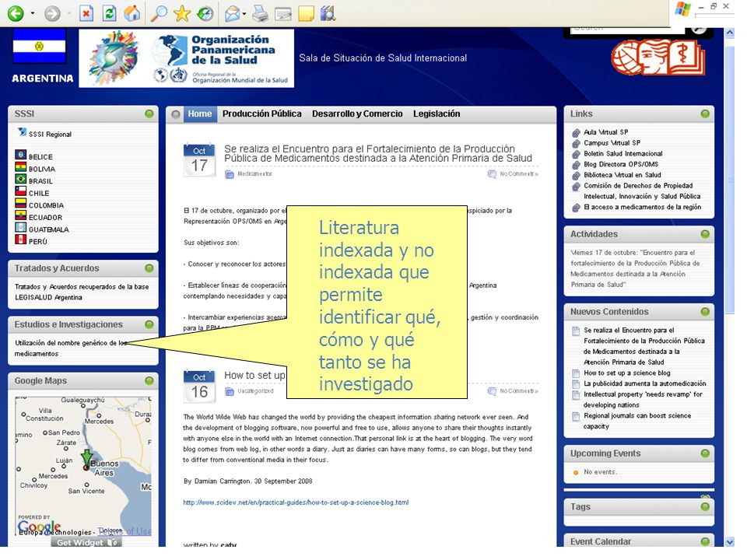Click the search field in site header
Image resolution: width=747 pixels, height=560 pixels.
click(x=627, y=29)
